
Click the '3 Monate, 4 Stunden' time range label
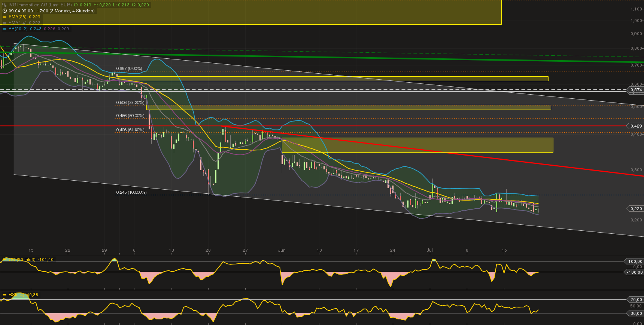[72, 11]
